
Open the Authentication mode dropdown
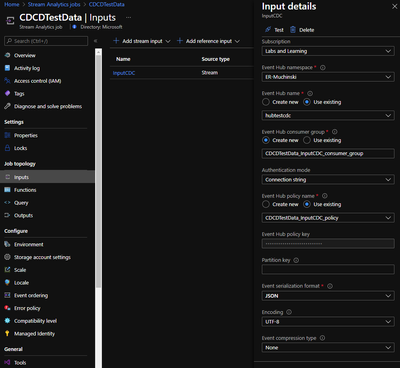point(328,180)
